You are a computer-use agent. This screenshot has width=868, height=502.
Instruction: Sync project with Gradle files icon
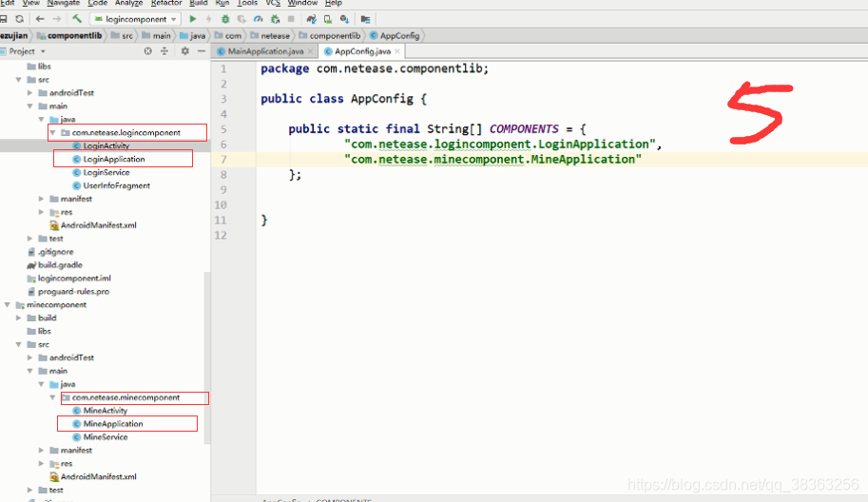click(311, 19)
